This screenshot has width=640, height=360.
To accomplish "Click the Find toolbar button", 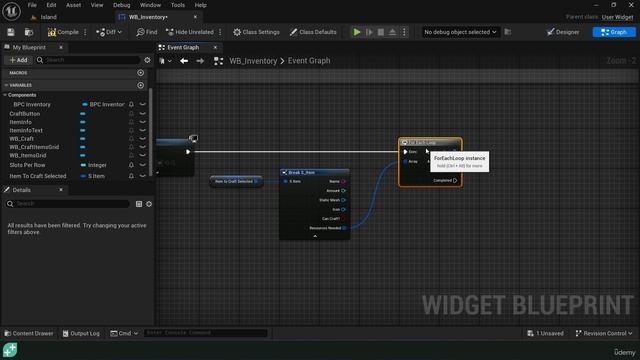I will [x=147, y=32].
